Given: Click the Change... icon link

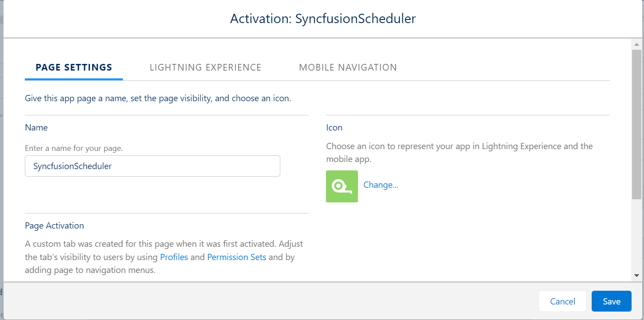Looking at the screenshot, I should [x=381, y=185].
